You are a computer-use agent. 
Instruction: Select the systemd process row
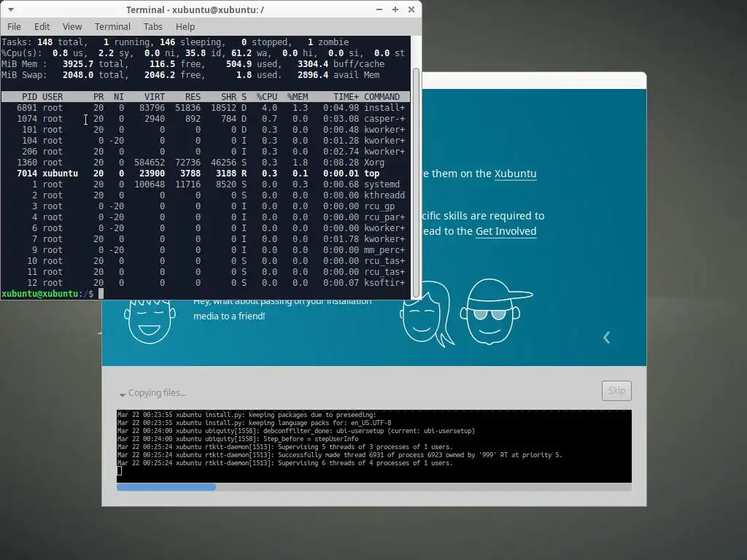[x=205, y=184]
